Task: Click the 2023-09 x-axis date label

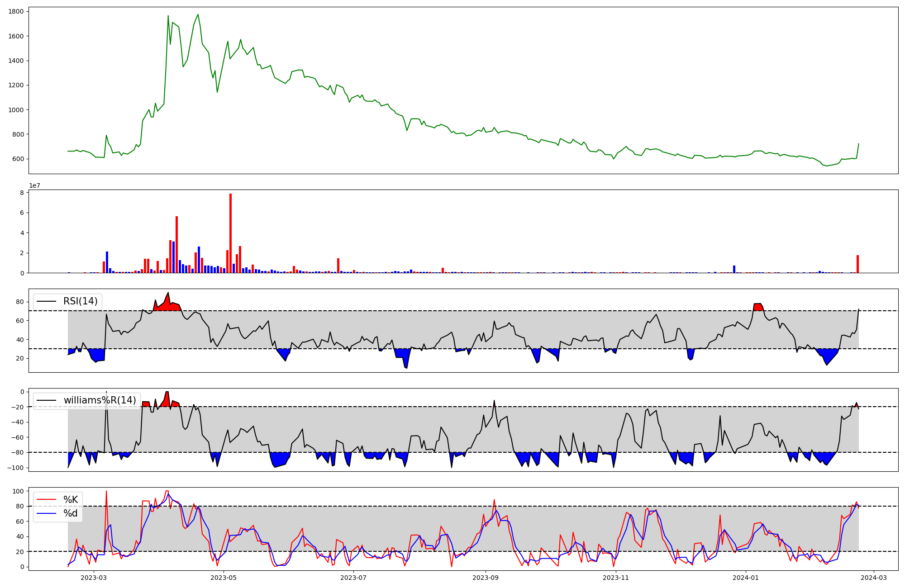Action: coord(486,578)
